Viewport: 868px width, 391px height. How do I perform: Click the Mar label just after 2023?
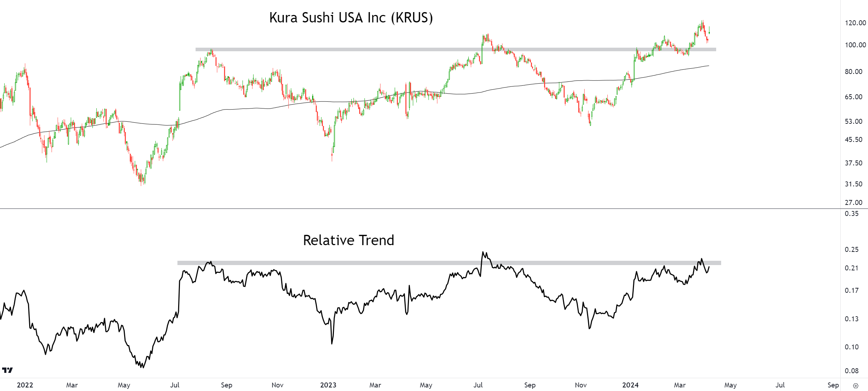[x=375, y=385]
